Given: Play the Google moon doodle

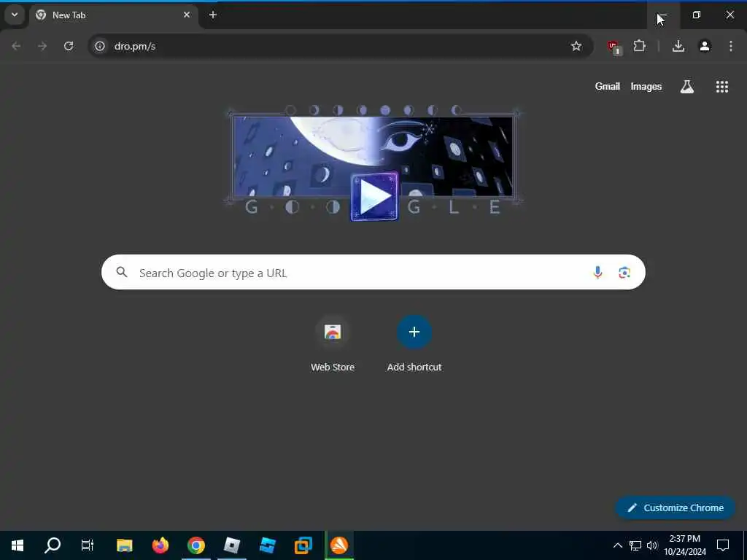Looking at the screenshot, I should point(374,197).
